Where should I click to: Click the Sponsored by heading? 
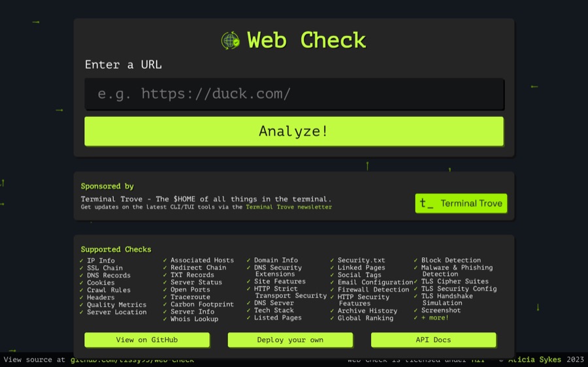(107, 186)
